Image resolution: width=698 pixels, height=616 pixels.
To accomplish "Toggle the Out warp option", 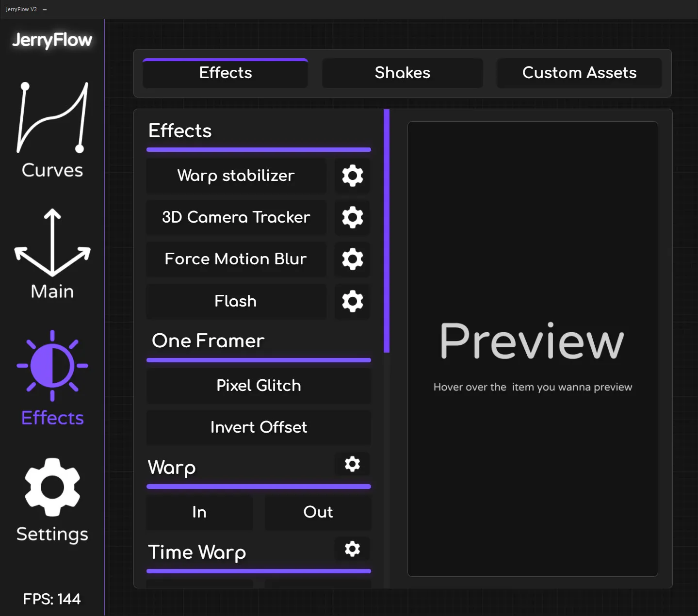I will (x=318, y=512).
